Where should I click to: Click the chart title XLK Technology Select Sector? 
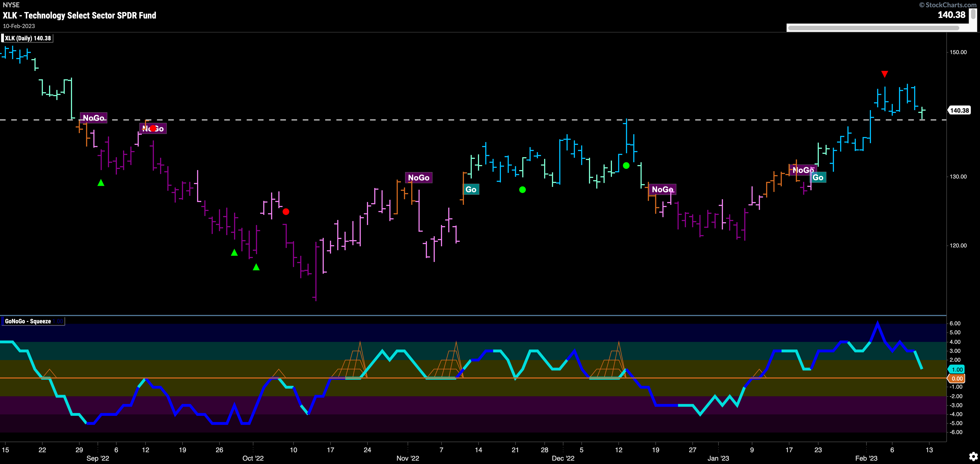click(x=80, y=16)
